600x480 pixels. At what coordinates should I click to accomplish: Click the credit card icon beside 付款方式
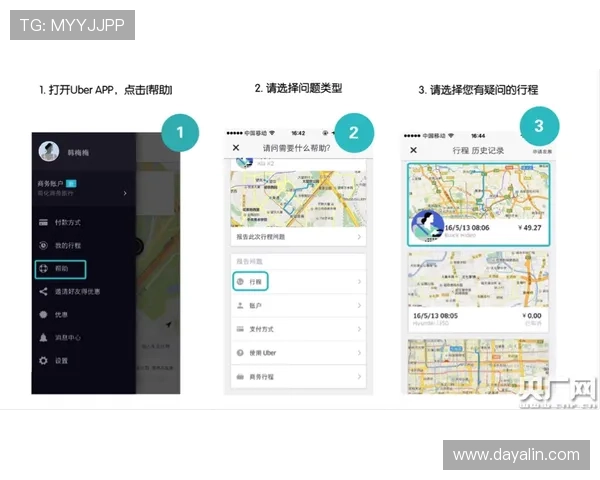pyautogui.click(x=43, y=222)
